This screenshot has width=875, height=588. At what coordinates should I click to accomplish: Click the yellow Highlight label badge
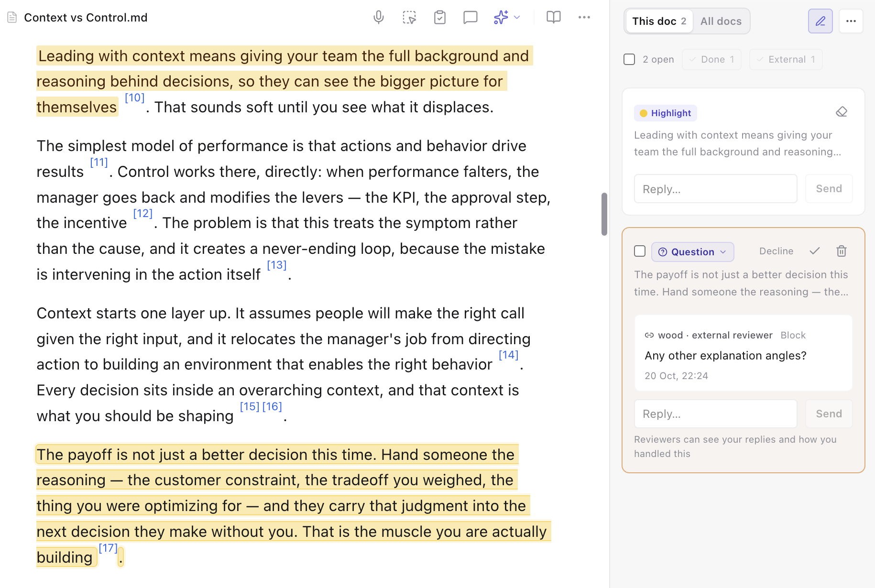(666, 113)
